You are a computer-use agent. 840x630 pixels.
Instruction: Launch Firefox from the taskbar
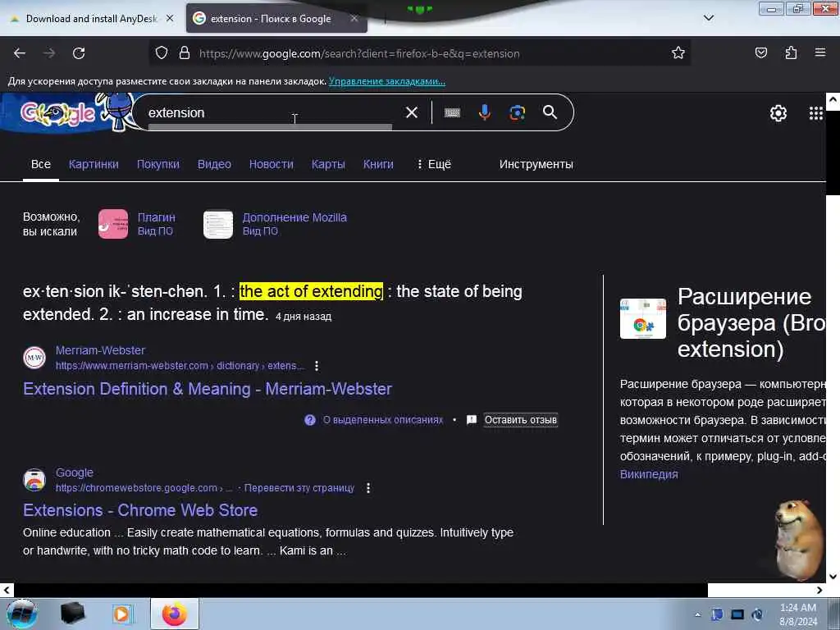(175, 614)
